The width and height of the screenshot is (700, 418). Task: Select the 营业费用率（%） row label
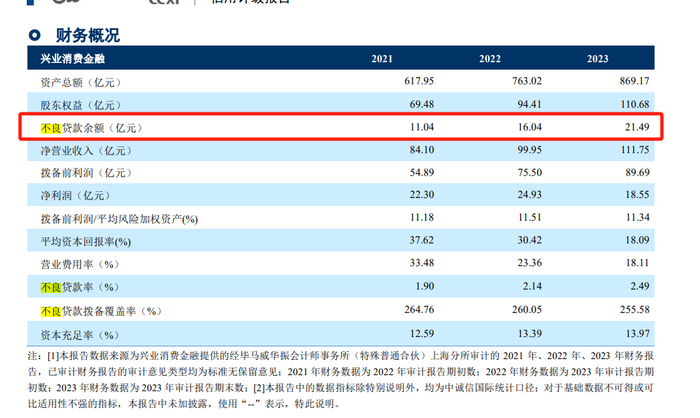80,264
